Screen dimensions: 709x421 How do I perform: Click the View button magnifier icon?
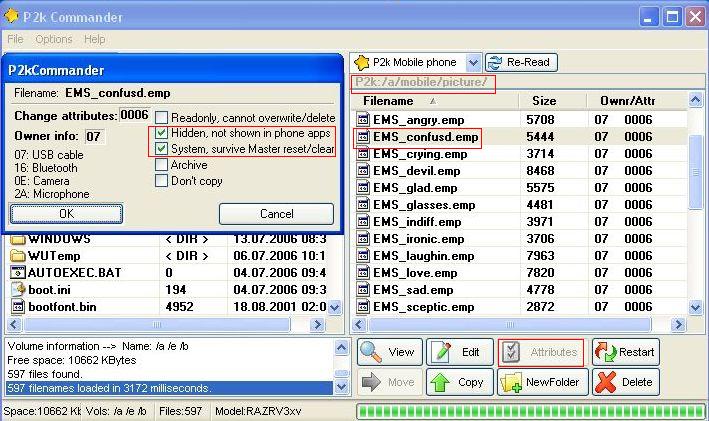[x=371, y=352]
